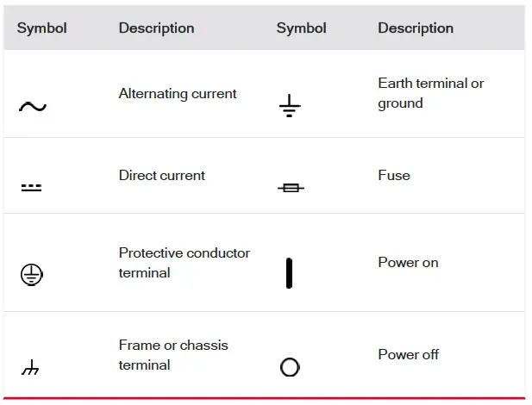This screenshot has height=405, width=532.
Task: Click the "Earth terminal or ground" text
Action: click(x=430, y=93)
